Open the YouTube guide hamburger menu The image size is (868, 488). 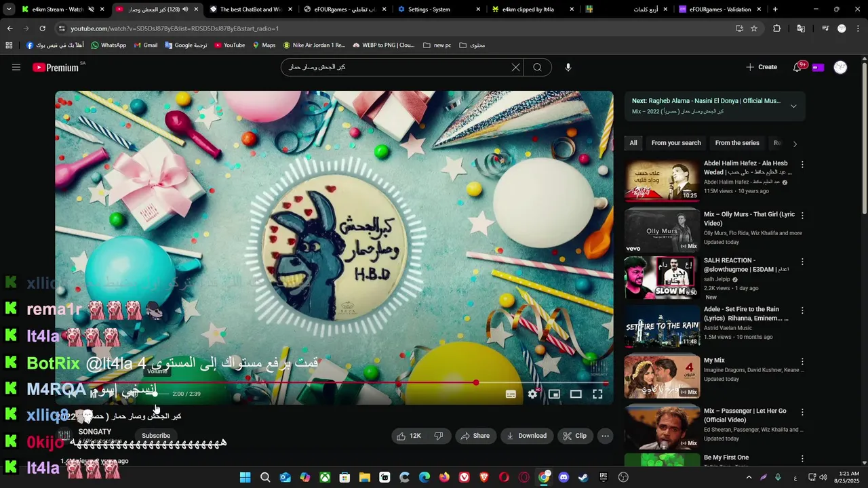(16, 67)
